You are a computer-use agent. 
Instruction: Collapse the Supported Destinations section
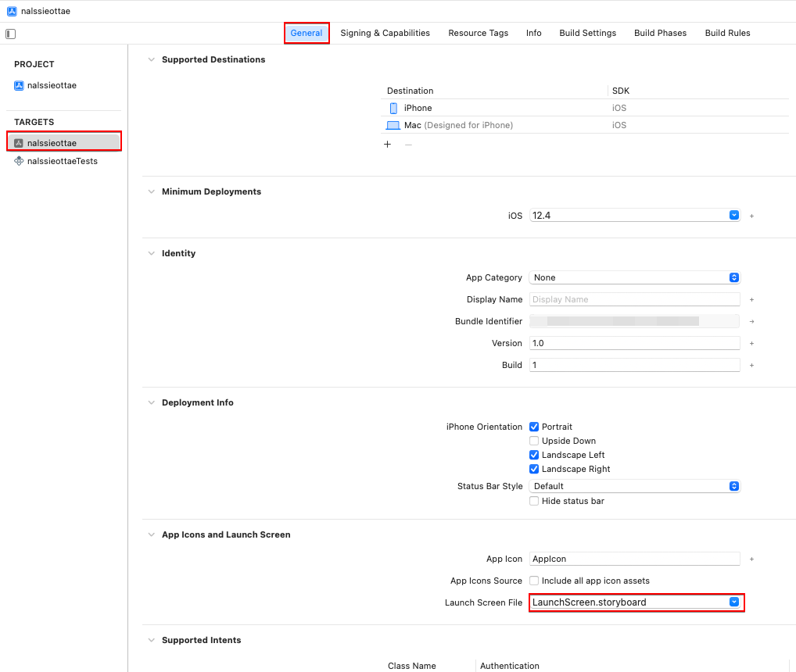pyautogui.click(x=151, y=60)
